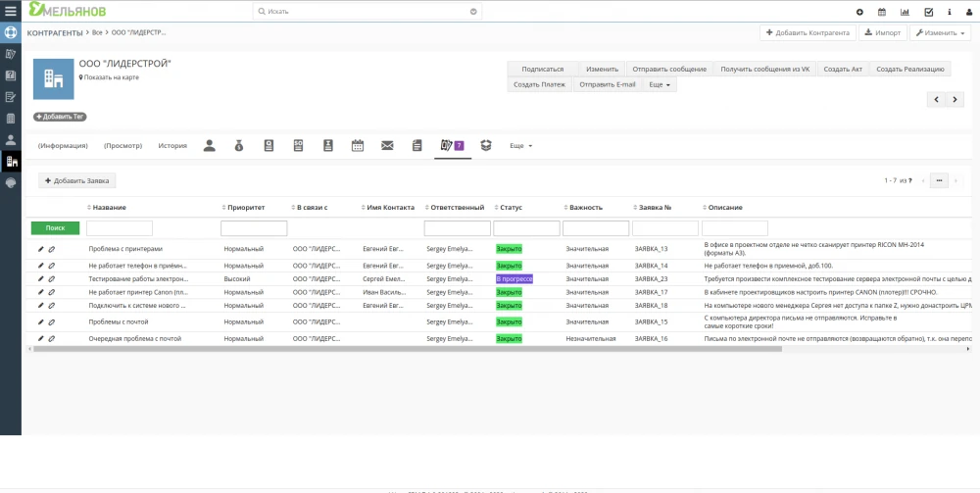Open the bar chart reports icon in header
This screenshot has width=980, height=493.
tap(905, 12)
